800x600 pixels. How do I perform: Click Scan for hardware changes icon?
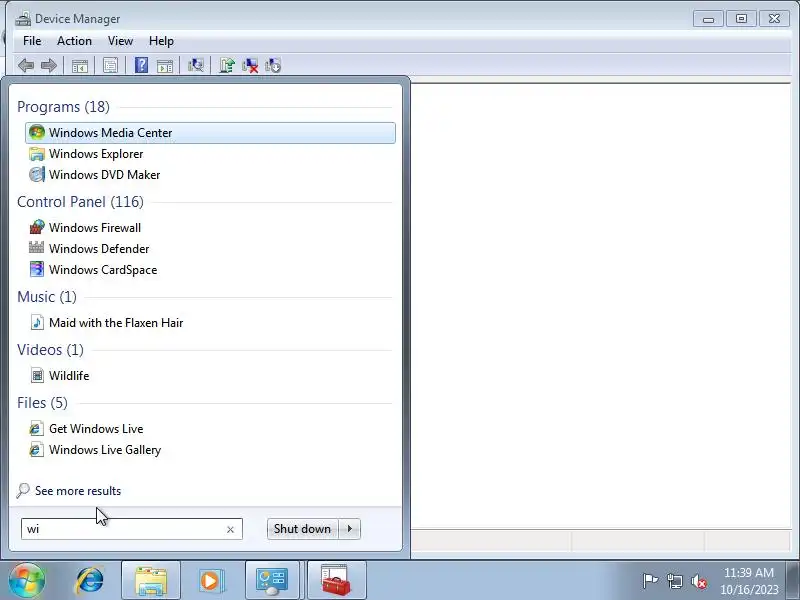pos(196,65)
